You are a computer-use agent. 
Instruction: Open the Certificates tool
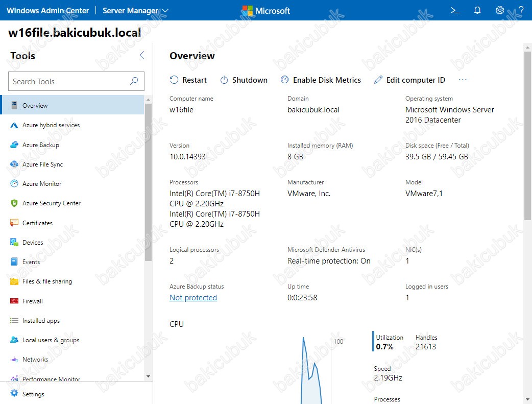click(x=73, y=223)
